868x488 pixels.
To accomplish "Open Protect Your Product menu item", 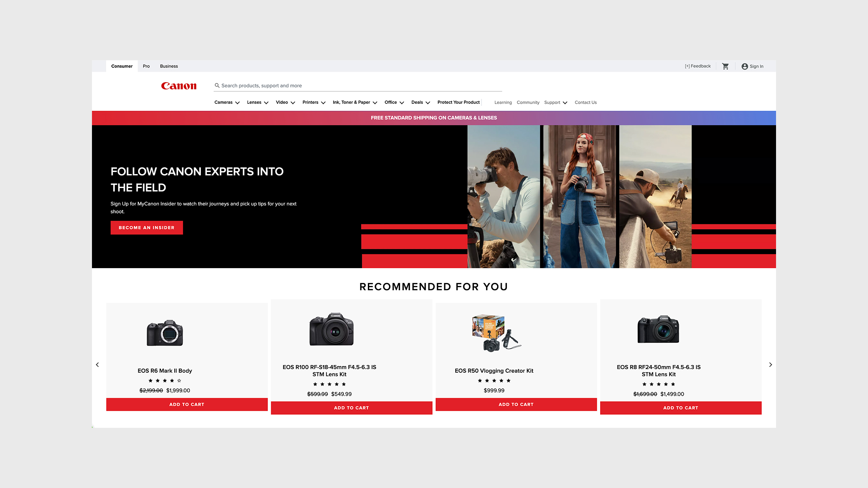I will point(459,103).
